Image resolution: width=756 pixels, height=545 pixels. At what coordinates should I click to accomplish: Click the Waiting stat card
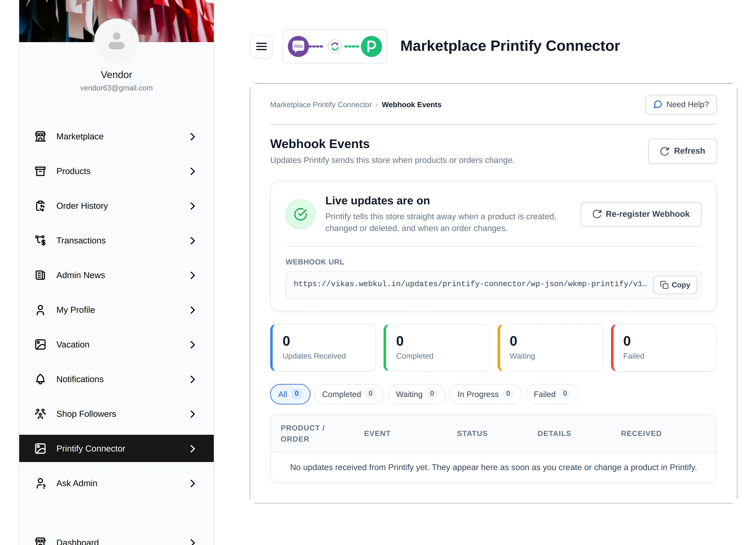[x=550, y=347]
